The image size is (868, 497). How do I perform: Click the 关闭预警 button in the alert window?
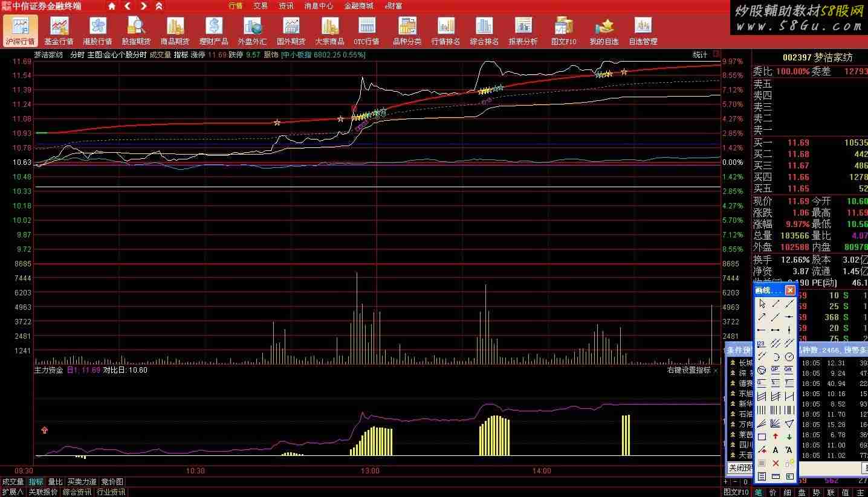pos(741,468)
